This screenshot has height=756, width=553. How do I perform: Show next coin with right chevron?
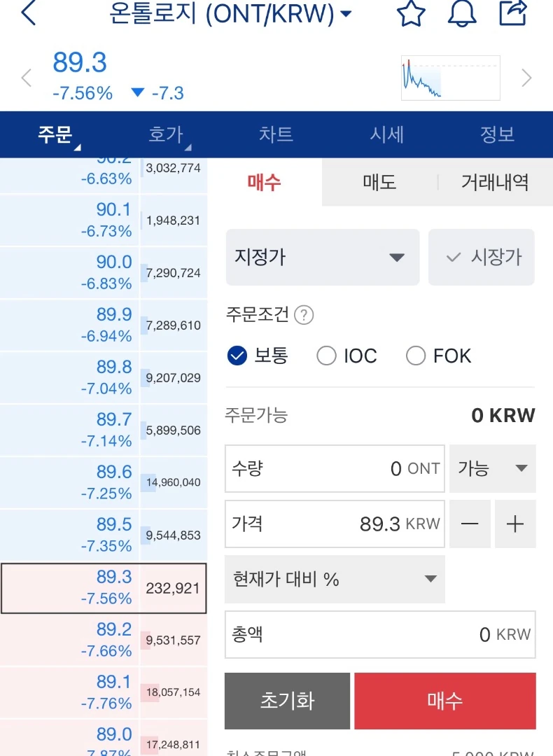click(526, 78)
